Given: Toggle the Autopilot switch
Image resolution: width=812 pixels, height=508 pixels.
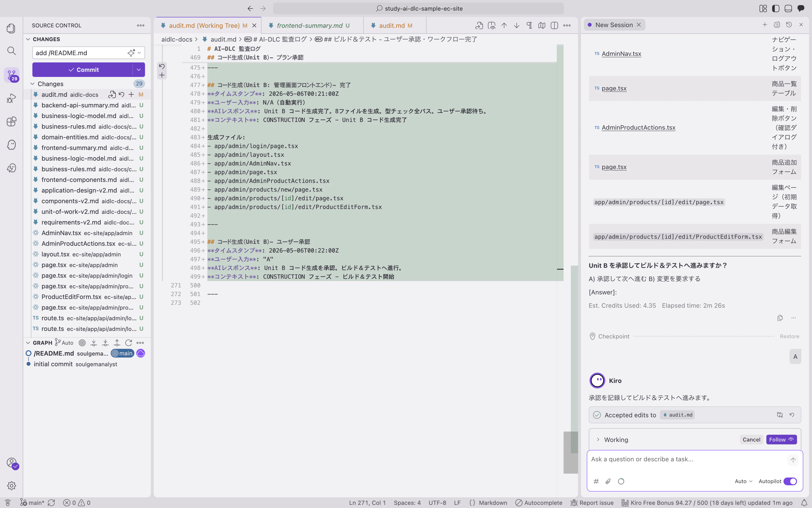Looking at the screenshot, I should click(790, 481).
